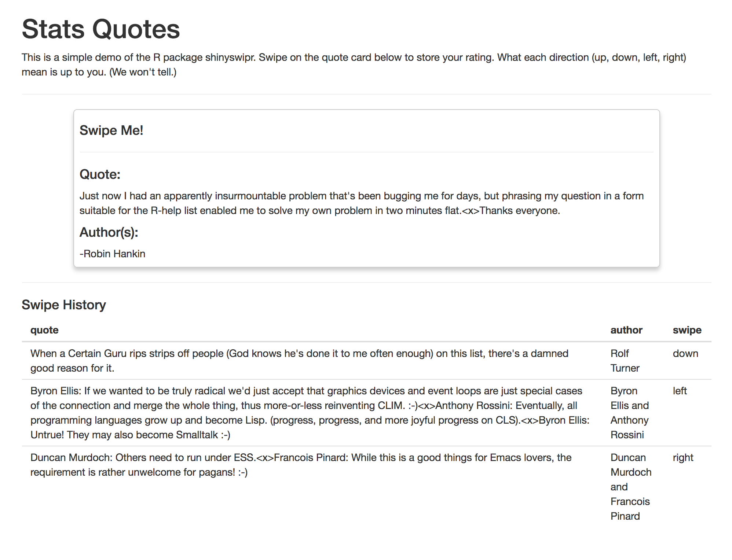The image size is (732, 560).
Task: Select the Byron Ellis quote about Lisp
Action: [x=310, y=413]
